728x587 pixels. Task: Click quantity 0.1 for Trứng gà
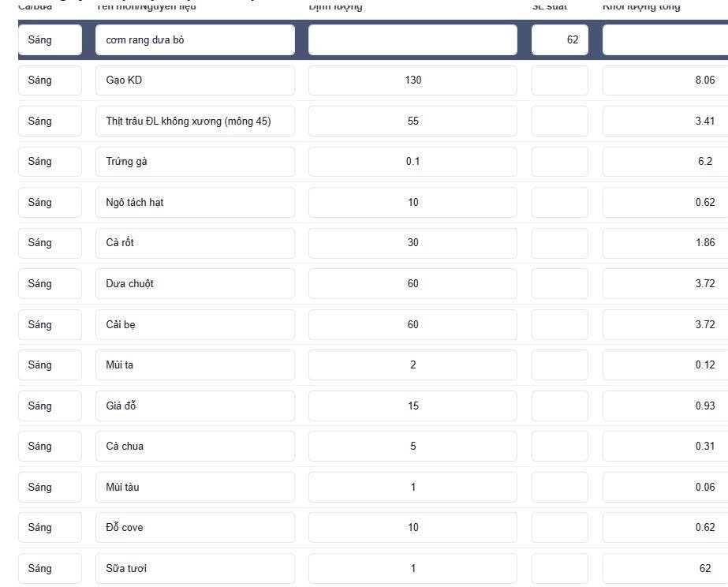click(413, 162)
